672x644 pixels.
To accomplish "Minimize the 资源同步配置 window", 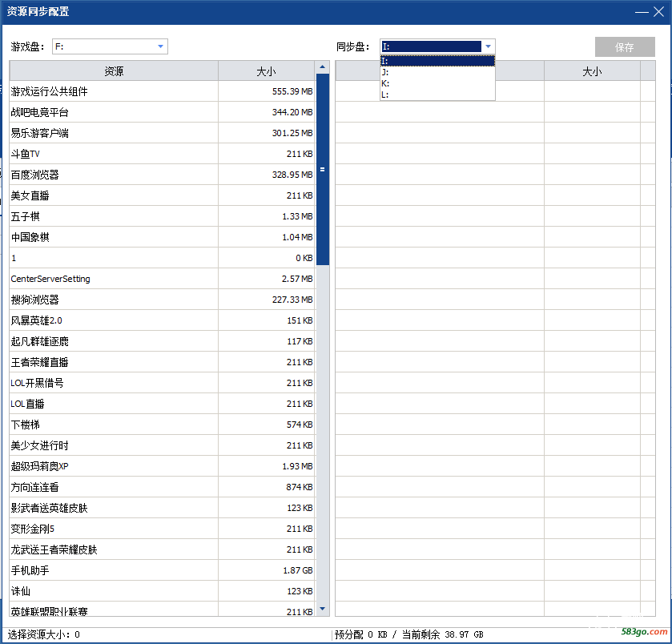I will point(642,12).
